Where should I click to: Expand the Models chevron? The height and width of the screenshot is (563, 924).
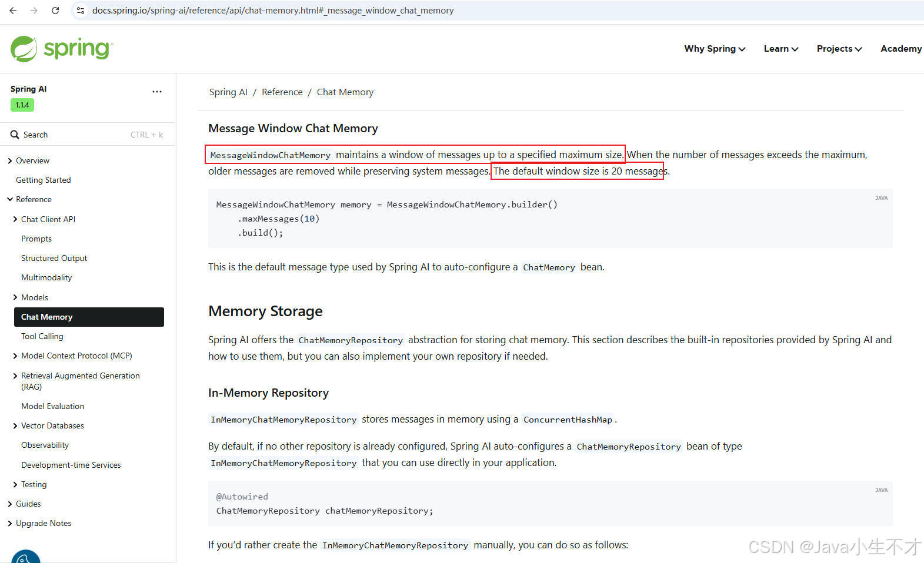(15, 297)
